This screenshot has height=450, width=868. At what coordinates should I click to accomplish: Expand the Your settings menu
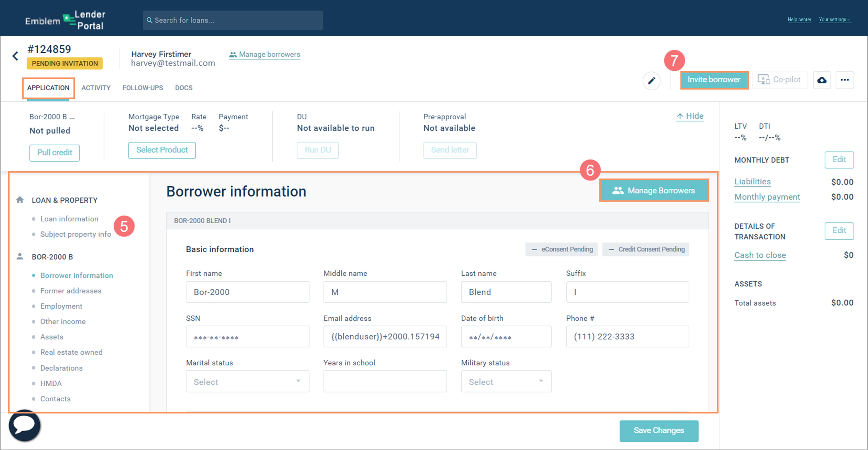point(834,20)
